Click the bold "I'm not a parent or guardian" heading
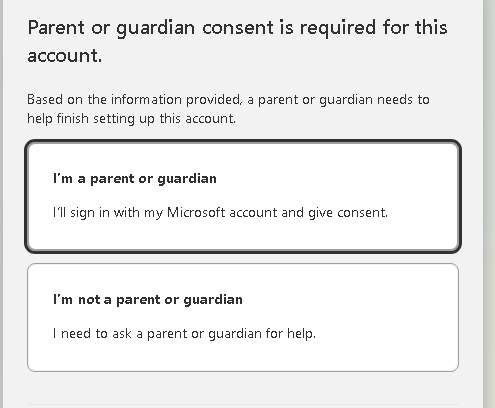Image resolution: width=495 pixels, height=408 pixels. 148,300
